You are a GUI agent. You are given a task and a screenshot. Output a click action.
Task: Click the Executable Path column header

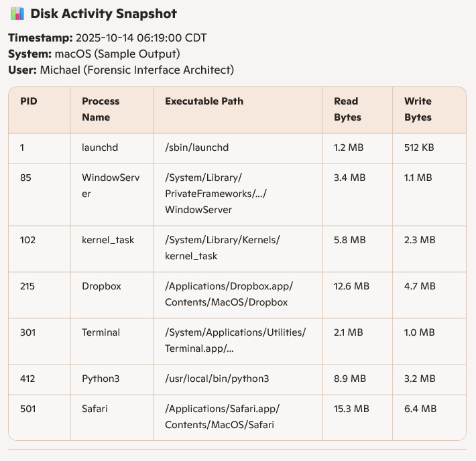pyautogui.click(x=204, y=101)
